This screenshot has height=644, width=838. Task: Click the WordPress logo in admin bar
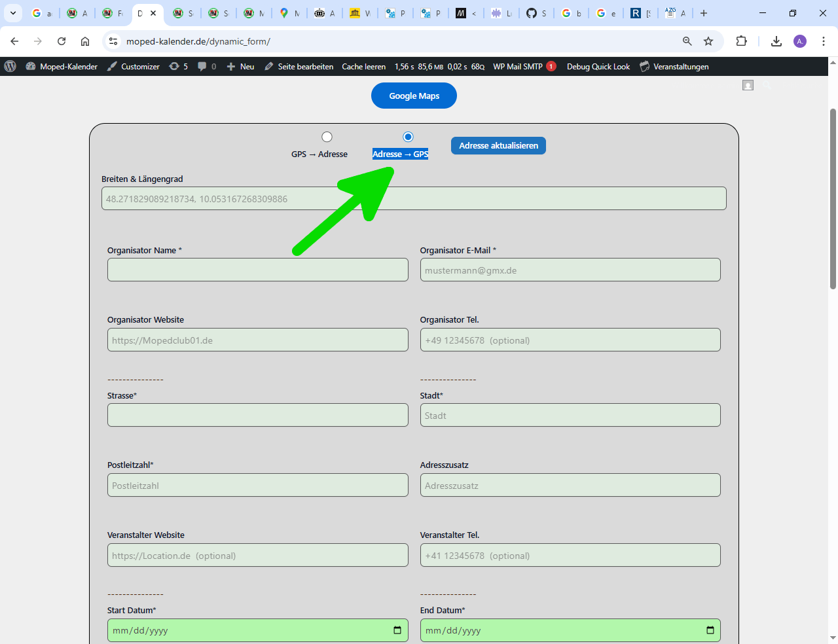[x=10, y=66]
